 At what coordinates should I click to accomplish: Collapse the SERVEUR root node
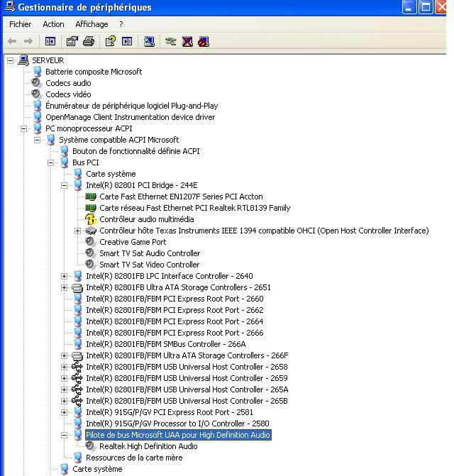11,60
